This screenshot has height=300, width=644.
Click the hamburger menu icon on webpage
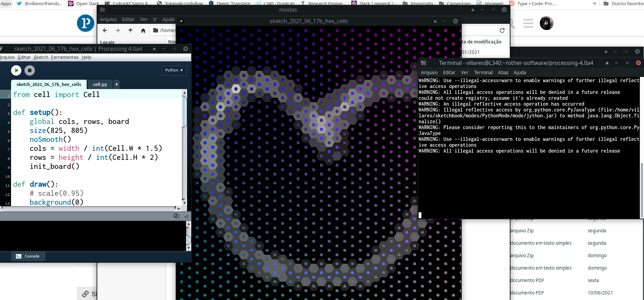528,23
